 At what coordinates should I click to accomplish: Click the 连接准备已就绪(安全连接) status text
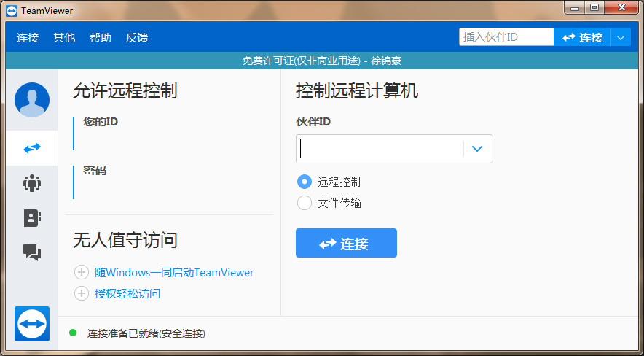[146, 333]
